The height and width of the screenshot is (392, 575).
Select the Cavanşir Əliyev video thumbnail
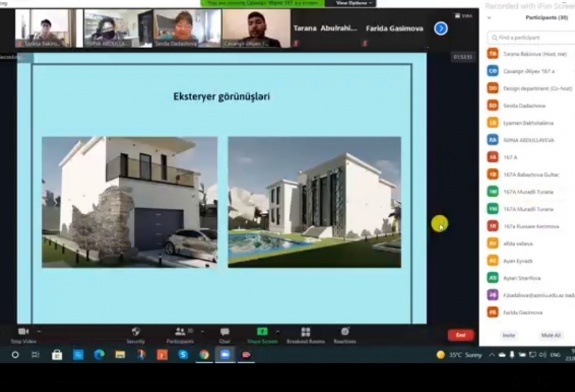(256, 29)
